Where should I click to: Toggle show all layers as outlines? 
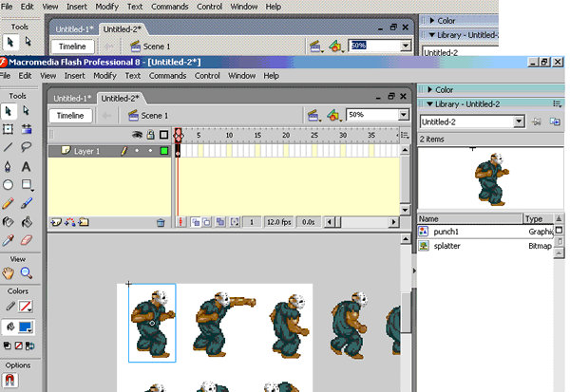164,135
